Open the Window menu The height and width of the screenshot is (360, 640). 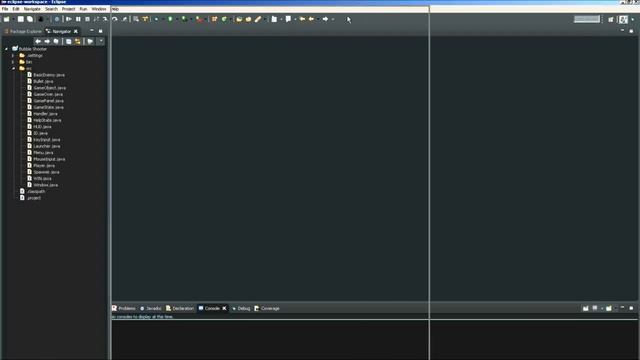[99, 9]
